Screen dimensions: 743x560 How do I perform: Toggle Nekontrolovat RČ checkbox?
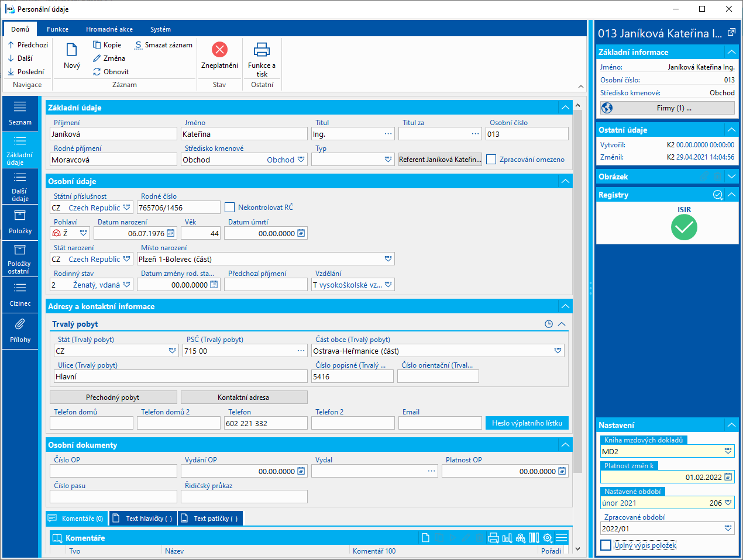click(230, 208)
